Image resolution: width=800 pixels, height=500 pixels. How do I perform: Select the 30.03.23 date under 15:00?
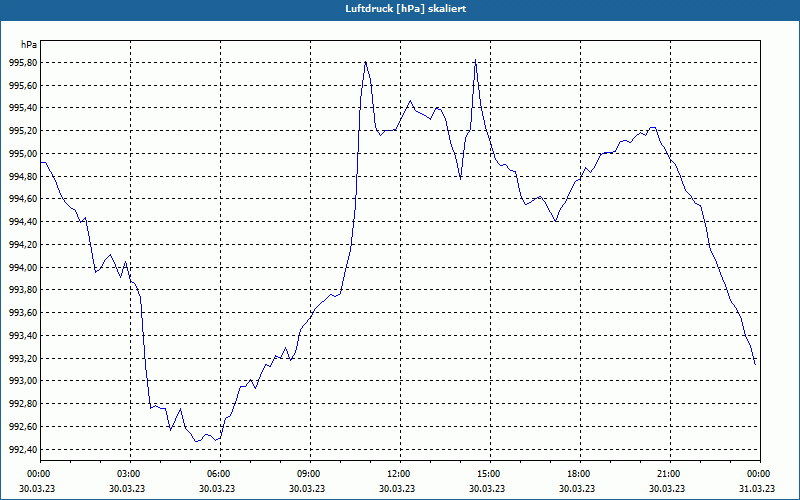[487, 488]
